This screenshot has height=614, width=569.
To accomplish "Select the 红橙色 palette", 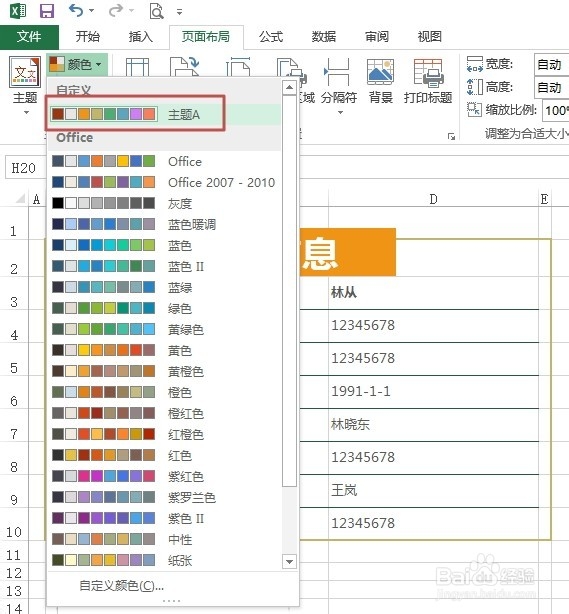I will point(164,435).
